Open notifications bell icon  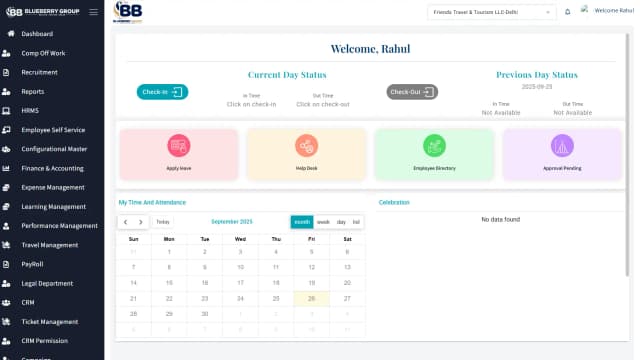567,12
